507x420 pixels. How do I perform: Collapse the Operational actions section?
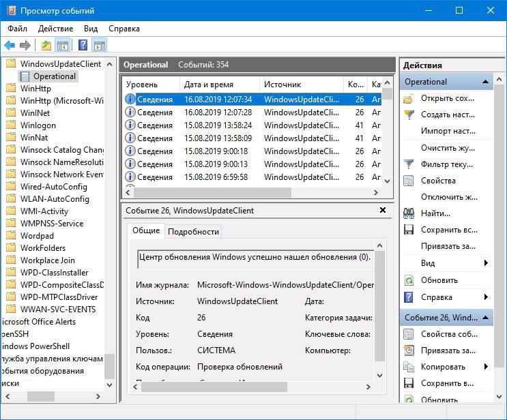(x=485, y=82)
